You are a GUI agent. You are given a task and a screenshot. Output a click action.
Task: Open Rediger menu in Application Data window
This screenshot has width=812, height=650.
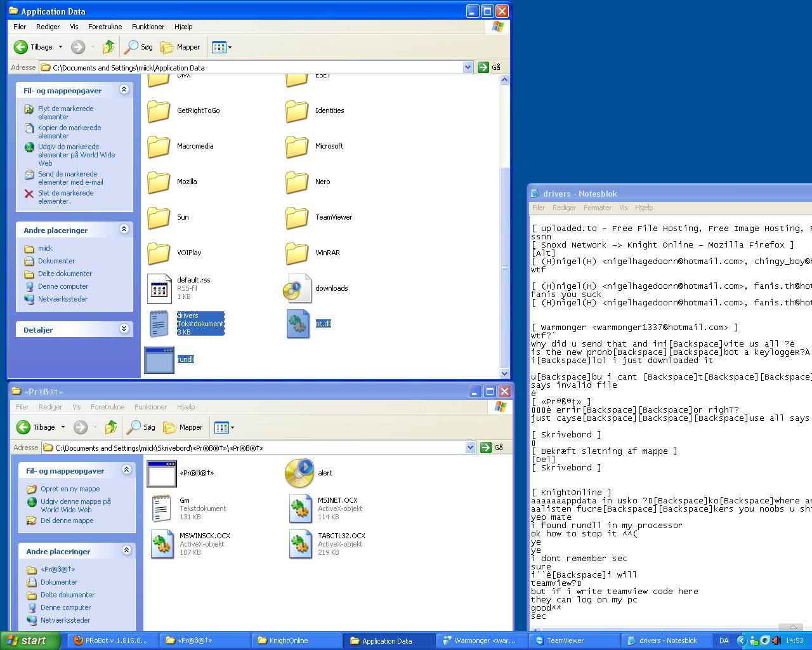tap(48, 27)
